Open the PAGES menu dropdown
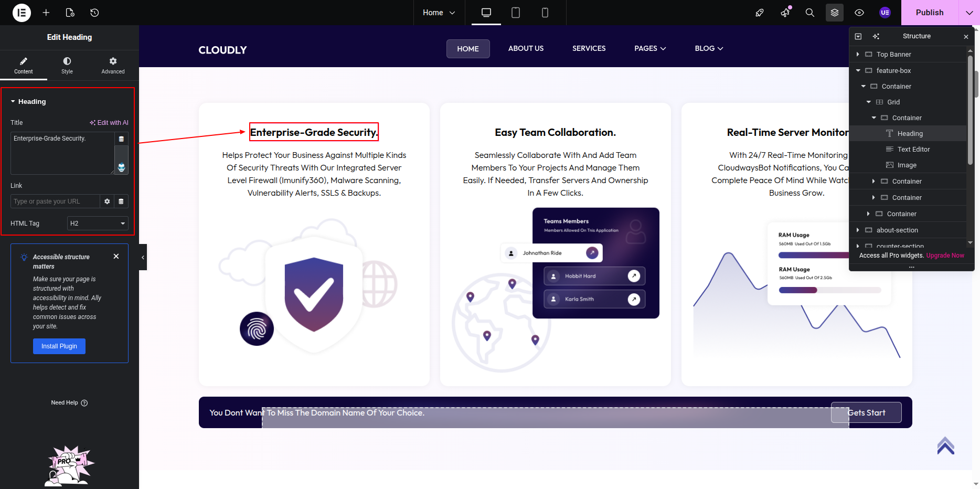The image size is (980, 489). click(x=650, y=48)
